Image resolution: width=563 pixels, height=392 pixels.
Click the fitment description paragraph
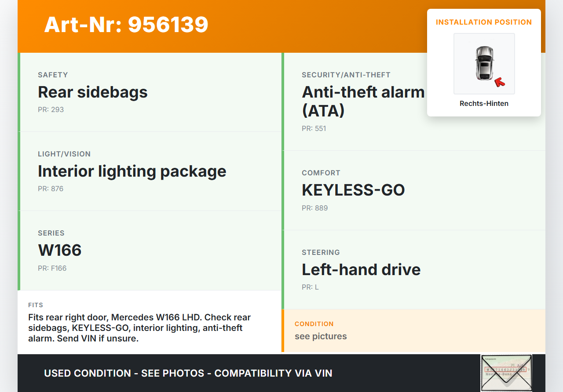[139, 328]
